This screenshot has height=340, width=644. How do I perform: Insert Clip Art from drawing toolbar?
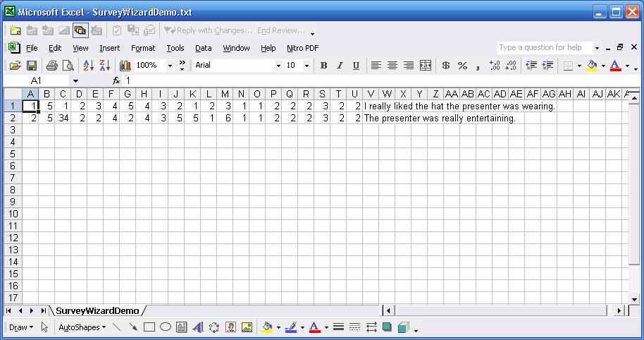click(231, 327)
